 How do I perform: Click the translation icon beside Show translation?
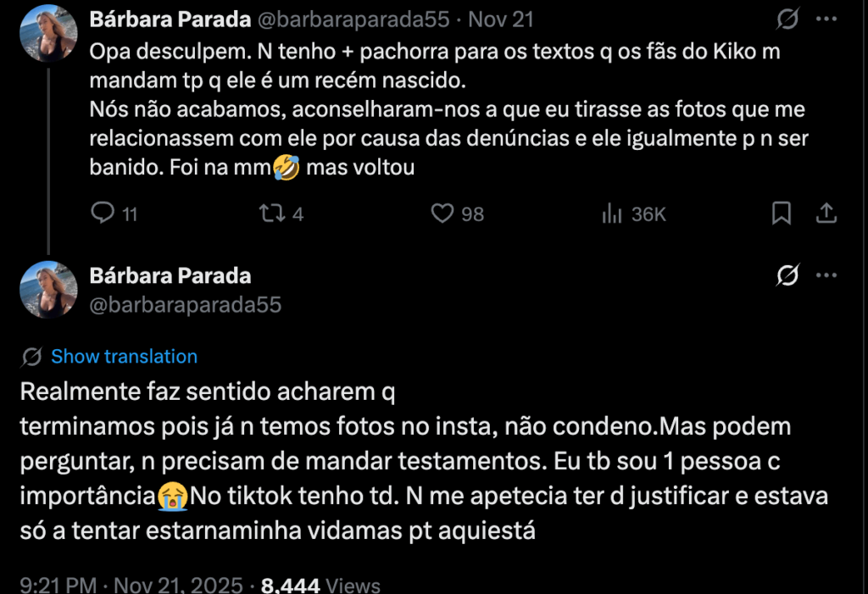[32, 357]
